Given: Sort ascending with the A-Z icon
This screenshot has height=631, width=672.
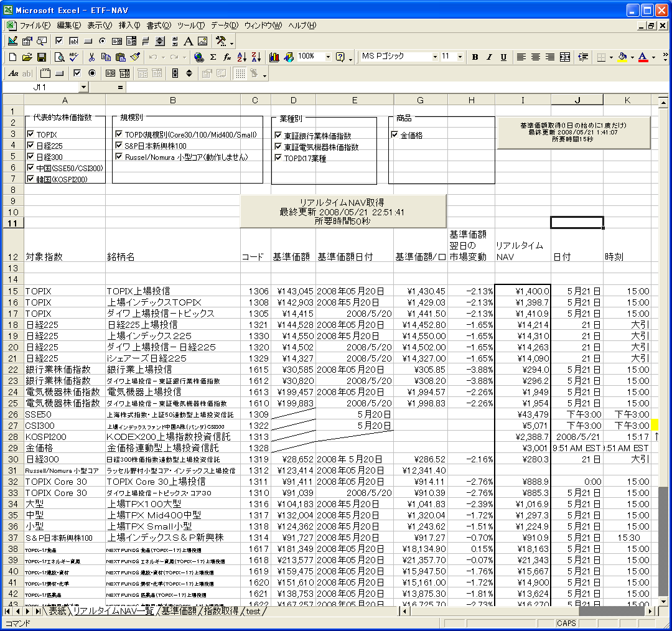Looking at the screenshot, I should coord(242,57).
